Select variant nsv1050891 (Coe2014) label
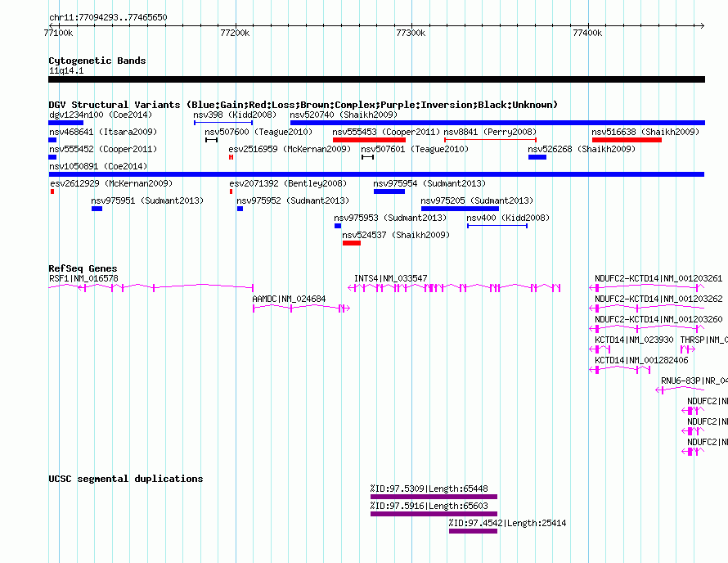This screenshot has height=563, width=728. coord(98,166)
